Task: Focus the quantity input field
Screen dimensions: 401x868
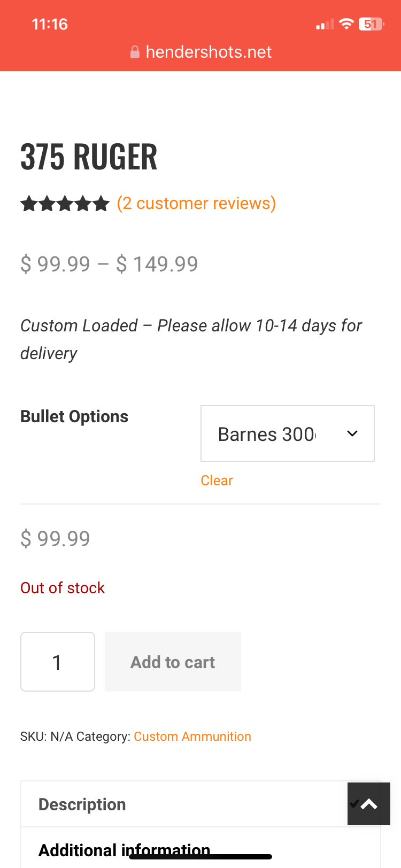Action: click(58, 662)
